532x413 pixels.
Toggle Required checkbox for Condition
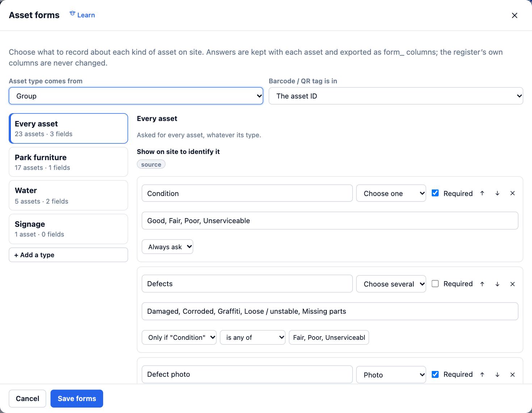435,193
